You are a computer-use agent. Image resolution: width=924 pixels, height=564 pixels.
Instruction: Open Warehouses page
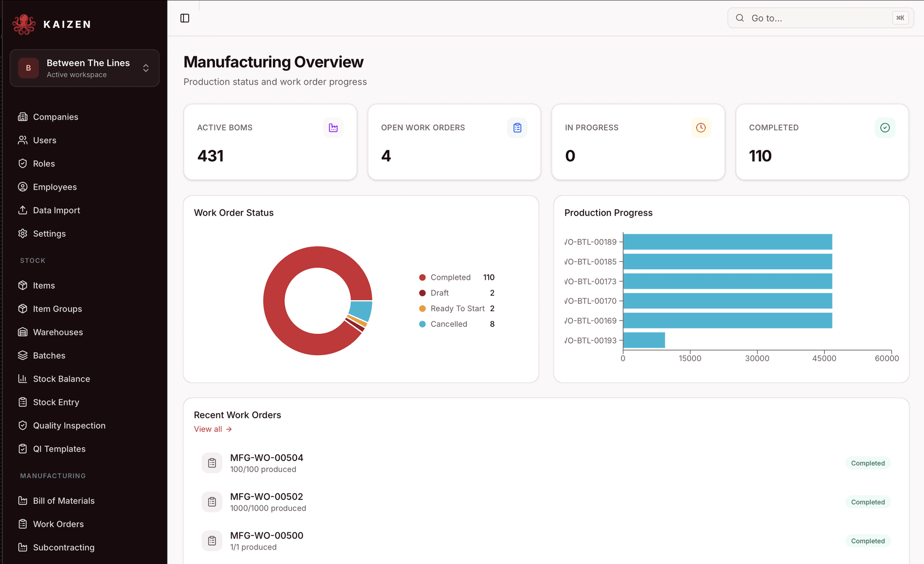(58, 332)
